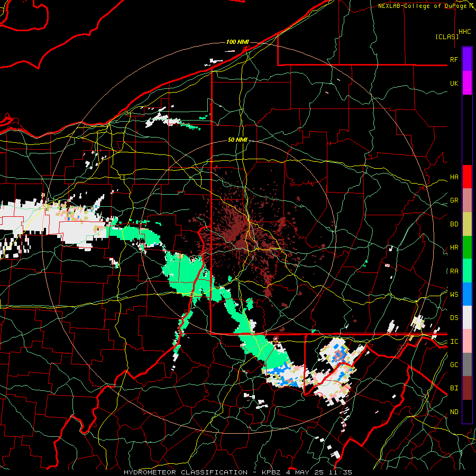Select the white DS dry snow swatch
Viewport: 476px width, 476px height.
click(467, 317)
